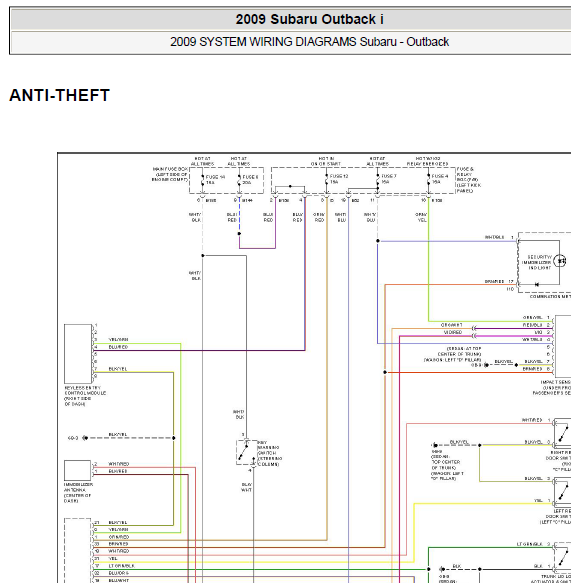Screen dimensions: 571x583
Task: Select the key warning switch symbol
Action: pyautogui.click(x=246, y=452)
